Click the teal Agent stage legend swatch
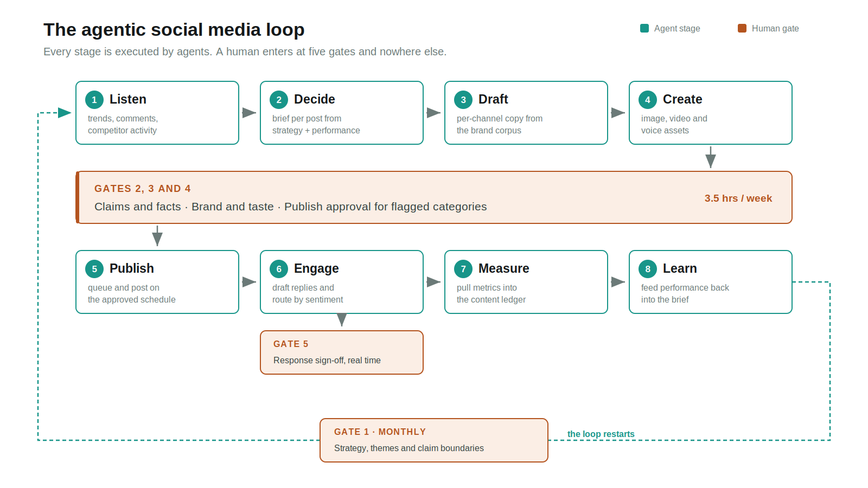Viewport: 868px width, 488px height. click(644, 28)
